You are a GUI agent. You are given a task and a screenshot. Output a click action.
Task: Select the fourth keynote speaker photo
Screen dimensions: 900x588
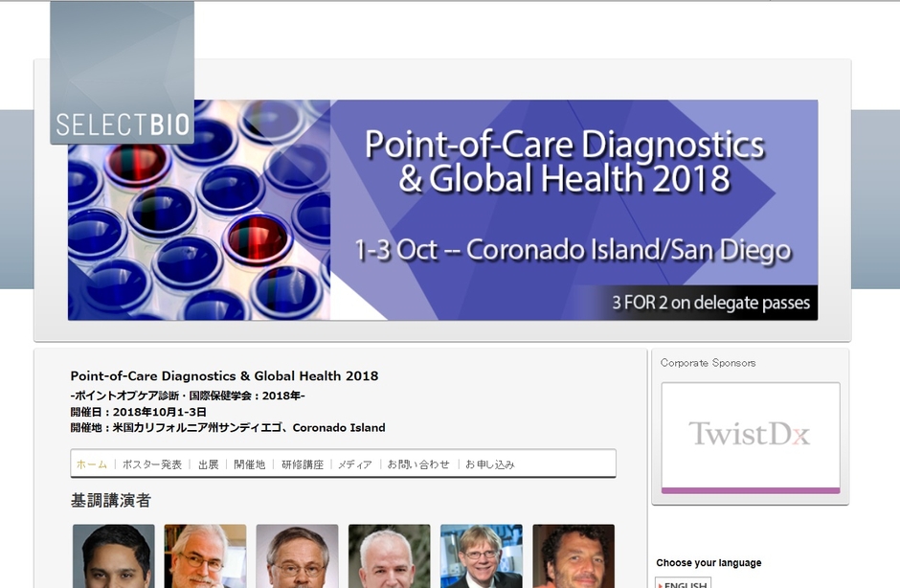click(x=389, y=556)
